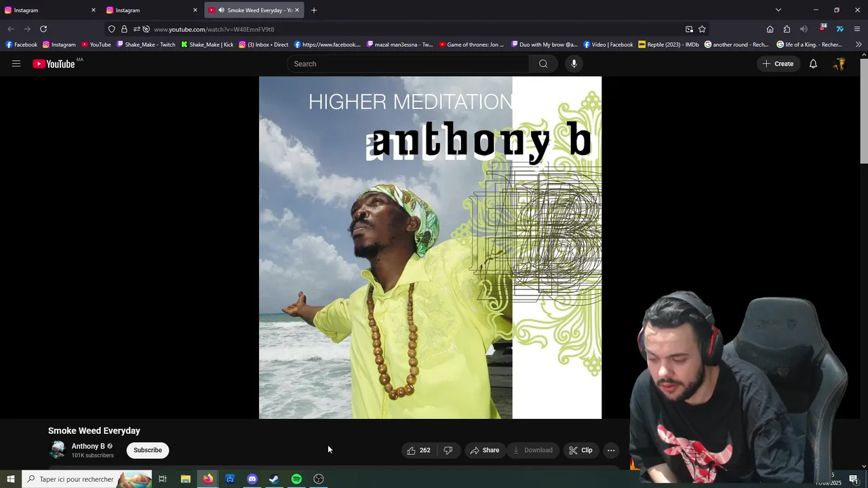Open the Shake_Make | Kick bookmark
868x488 pixels.
(207, 45)
